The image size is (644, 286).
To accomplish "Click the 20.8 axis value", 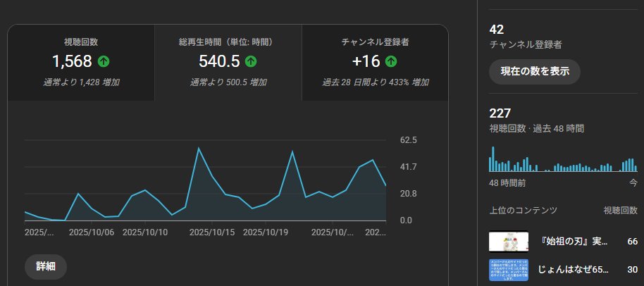I will 409,194.
